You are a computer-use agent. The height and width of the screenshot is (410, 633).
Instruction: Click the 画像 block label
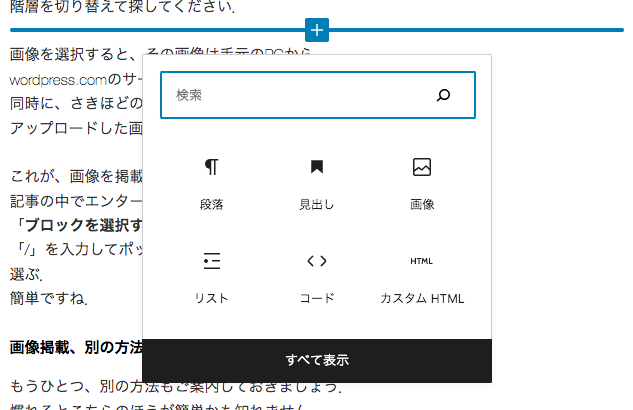pyautogui.click(x=422, y=204)
